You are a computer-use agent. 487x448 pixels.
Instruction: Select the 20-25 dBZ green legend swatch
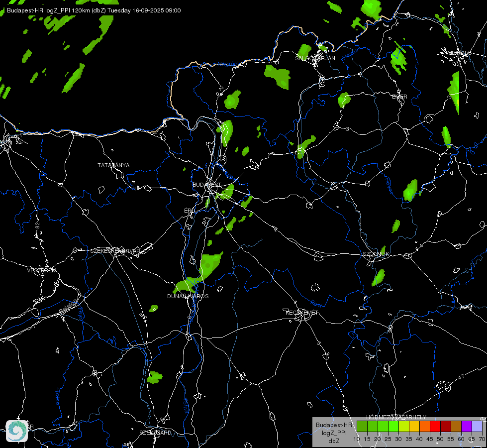383,426
